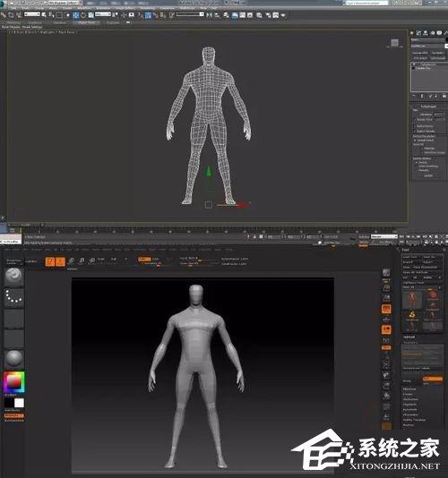Toggle the highlighted Snaps toggle icon
Screen dimensions: 448x478
coord(149,14)
